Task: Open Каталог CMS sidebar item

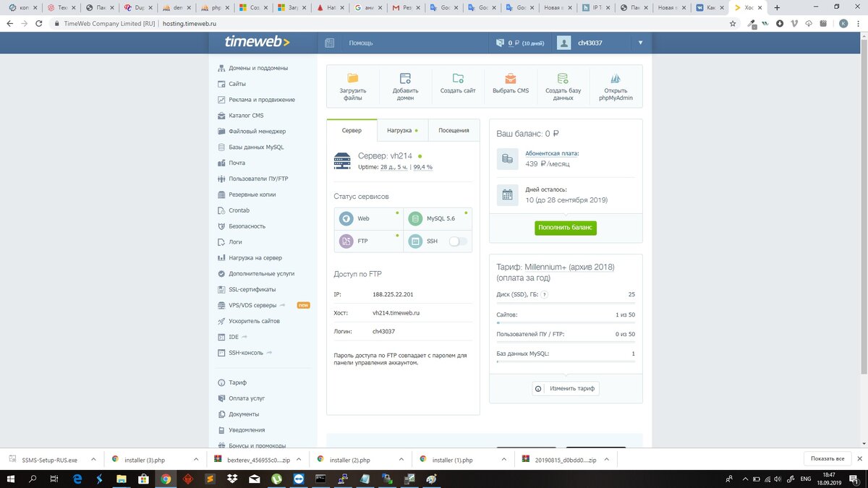Action: pos(246,116)
